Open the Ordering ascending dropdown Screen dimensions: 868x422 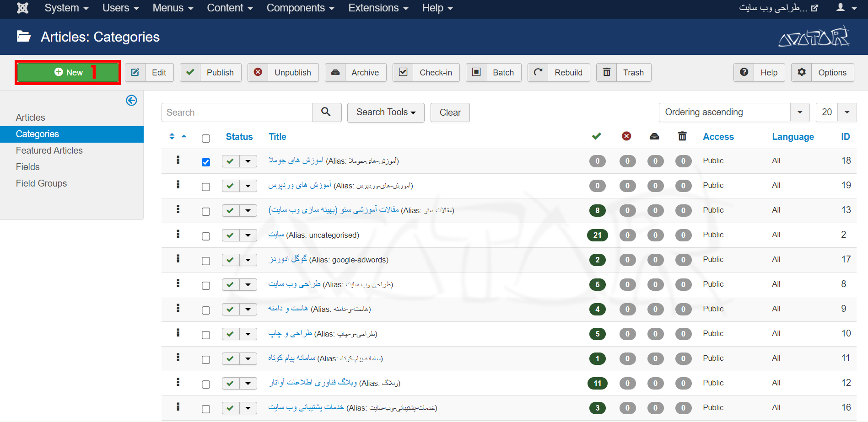coord(734,112)
